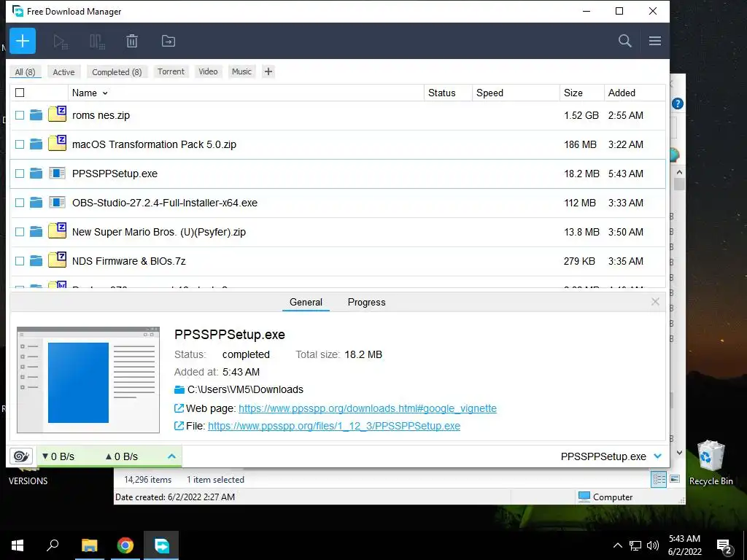This screenshot has height=560, width=747.
Task: Open the C:\Users\VM5\Downloads path
Action: pos(245,389)
